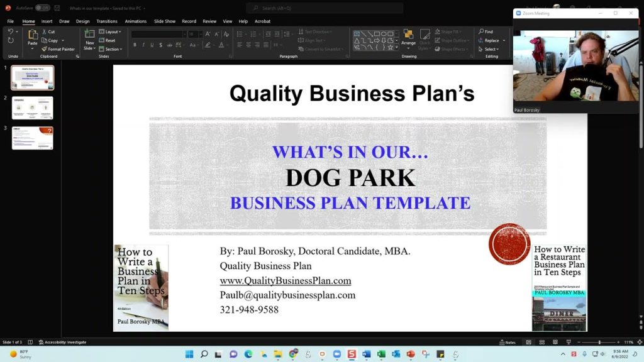Open the Change Case Aa dropdown
This screenshot has width=644, height=362.
(193, 45)
